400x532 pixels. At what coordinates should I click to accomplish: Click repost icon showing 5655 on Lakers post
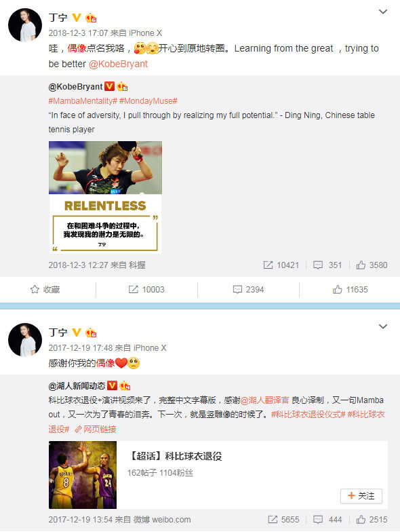(x=283, y=520)
